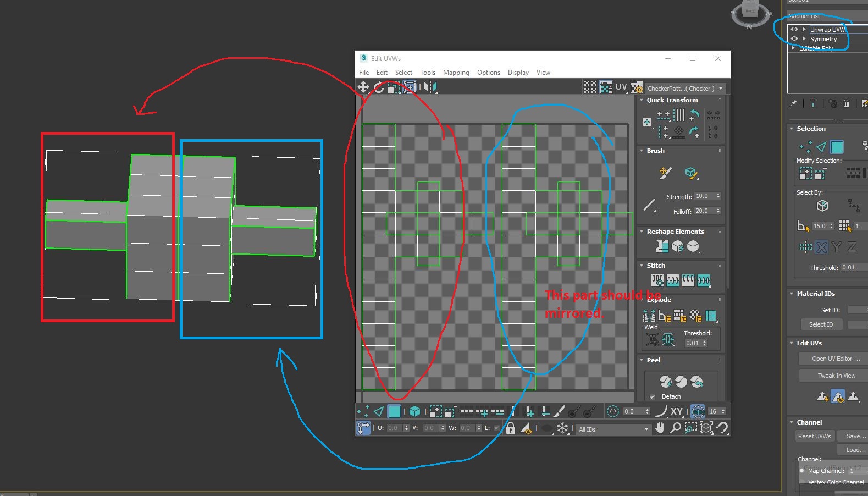The width and height of the screenshot is (868, 496).
Task: Toggle the absolute/relative transform type-in button
Action: [x=363, y=428]
